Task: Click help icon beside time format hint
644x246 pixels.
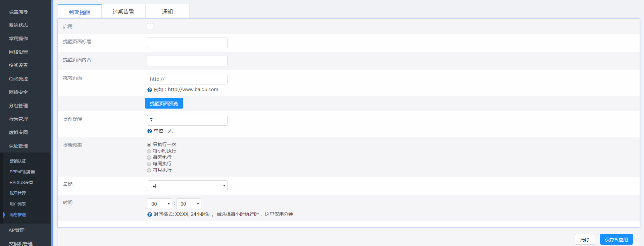Action: [x=150, y=214]
